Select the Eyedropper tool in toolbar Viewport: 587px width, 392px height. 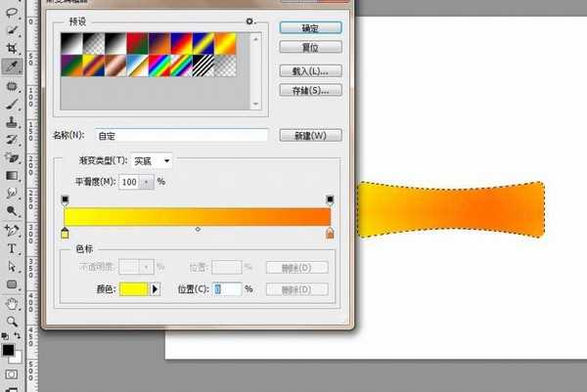click(x=14, y=66)
